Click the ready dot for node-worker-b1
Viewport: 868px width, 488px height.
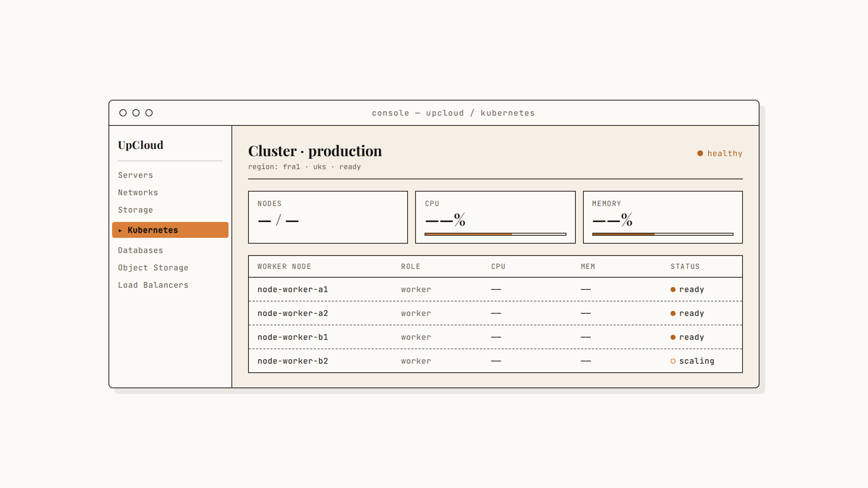673,337
